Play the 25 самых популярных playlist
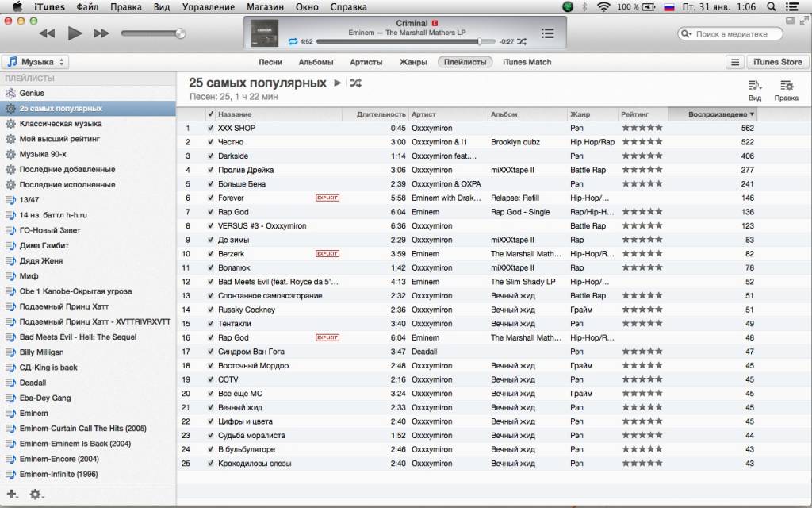812x508 pixels. [338, 83]
